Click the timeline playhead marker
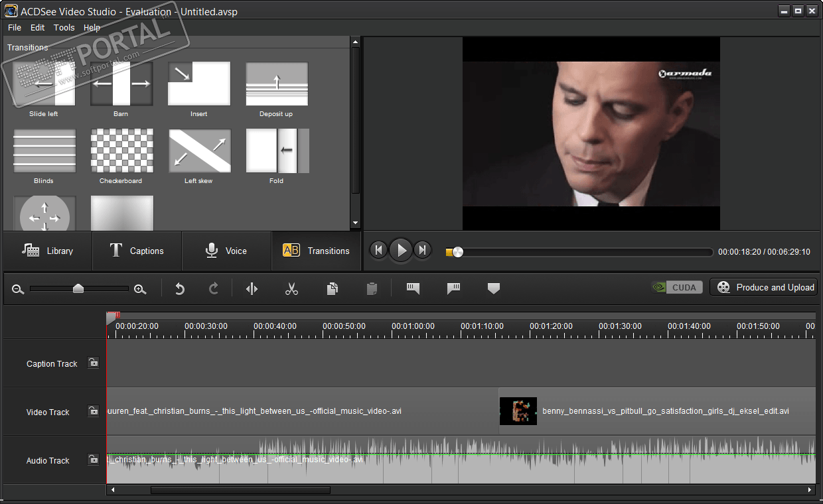The width and height of the screenshot is (823, 504). coord(112,318)
